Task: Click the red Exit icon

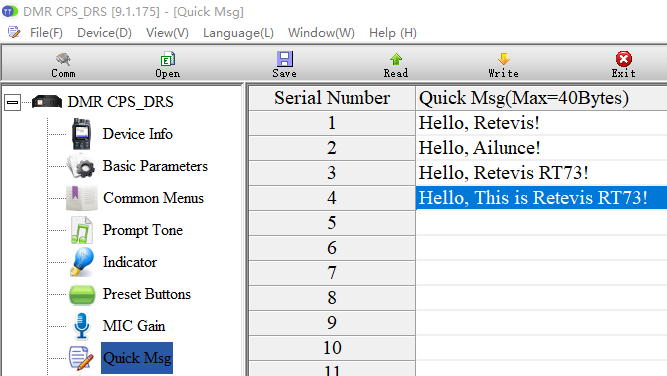Action: [624, 59]
